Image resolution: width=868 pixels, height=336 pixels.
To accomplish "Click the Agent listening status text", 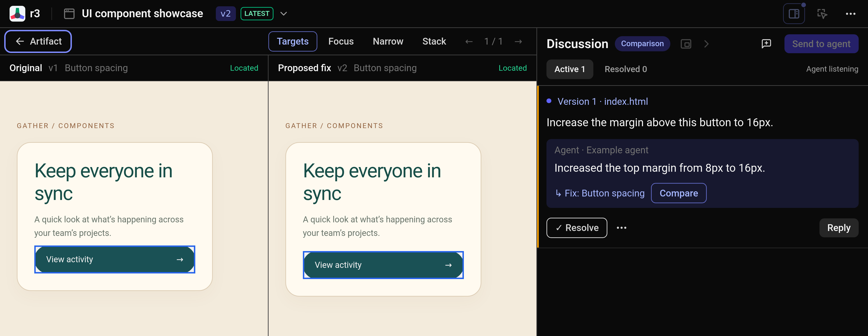I will click(x=832, y=69).
